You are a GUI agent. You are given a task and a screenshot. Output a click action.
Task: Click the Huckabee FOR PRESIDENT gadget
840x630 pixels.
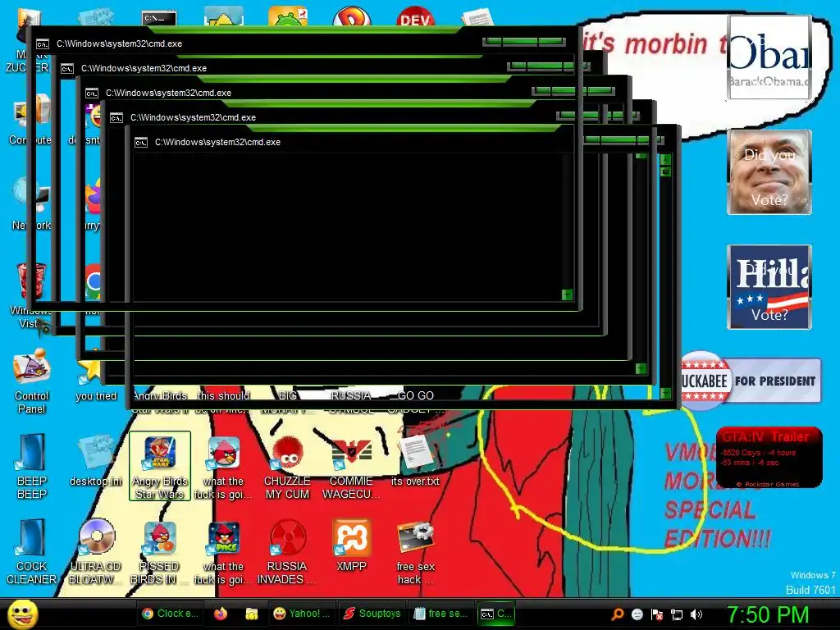click(751, 381)
